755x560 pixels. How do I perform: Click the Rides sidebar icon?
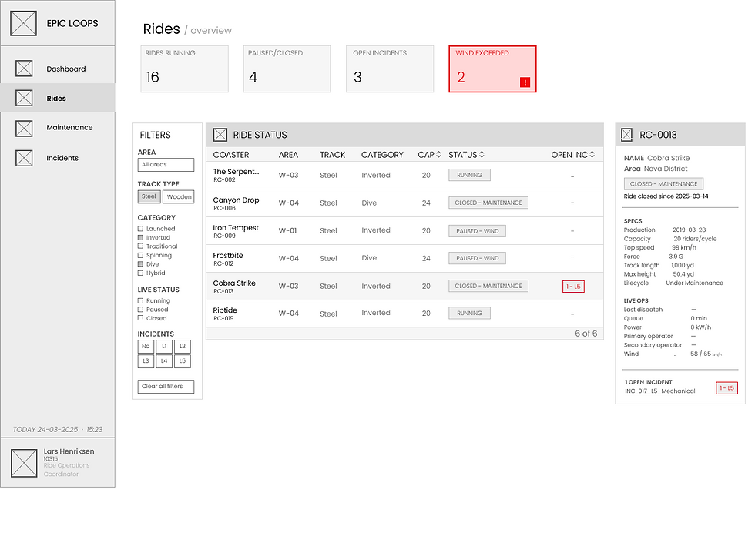coord(24,98)
